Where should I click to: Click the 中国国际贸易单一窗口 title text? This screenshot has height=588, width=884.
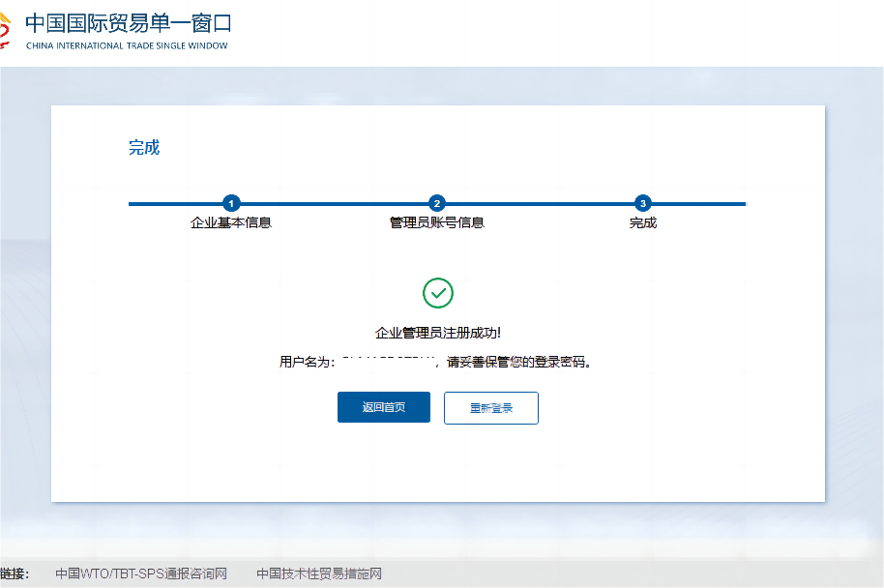(x=129, y=23)
